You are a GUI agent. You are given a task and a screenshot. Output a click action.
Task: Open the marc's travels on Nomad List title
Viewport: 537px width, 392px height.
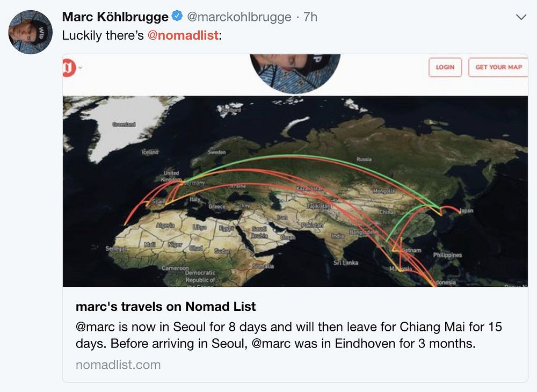166,307
